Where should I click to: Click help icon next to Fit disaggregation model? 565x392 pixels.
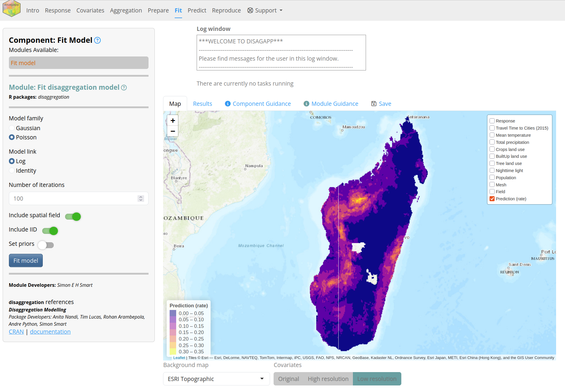point(124,88)
